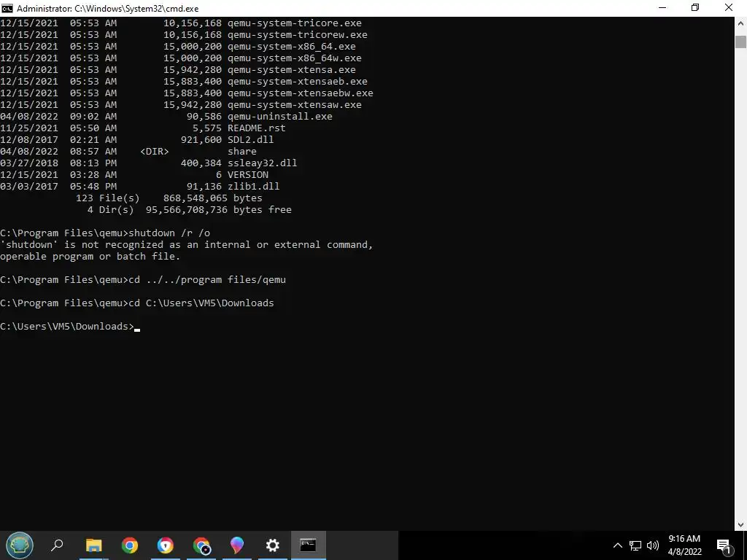Viewport: 747px width, 560px height.
Task: Click the prompt C:\Users\VM5\Downloads>
Action: (x=67, y=326)
